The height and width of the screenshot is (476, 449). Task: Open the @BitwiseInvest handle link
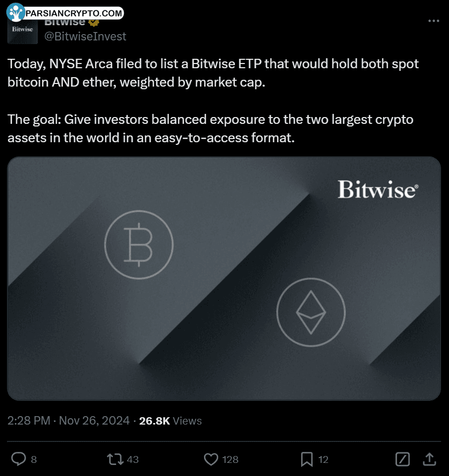pyautogui.click(x=85, y=36)
